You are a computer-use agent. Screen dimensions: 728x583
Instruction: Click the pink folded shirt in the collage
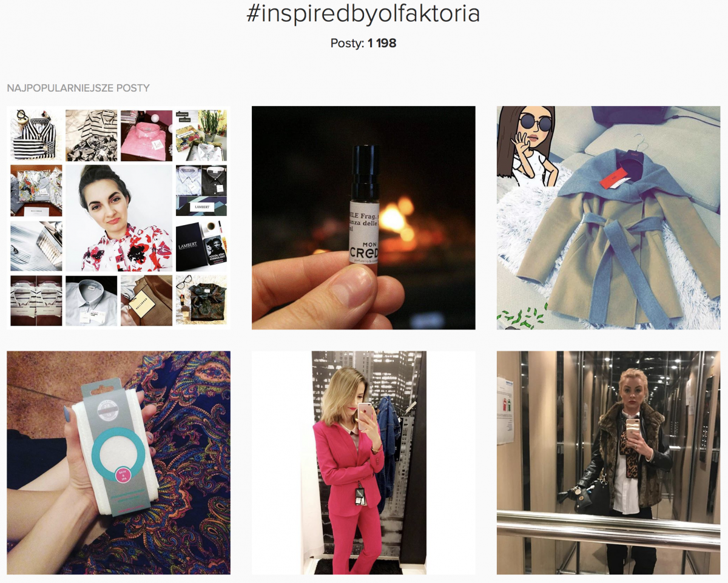[146, 135]
